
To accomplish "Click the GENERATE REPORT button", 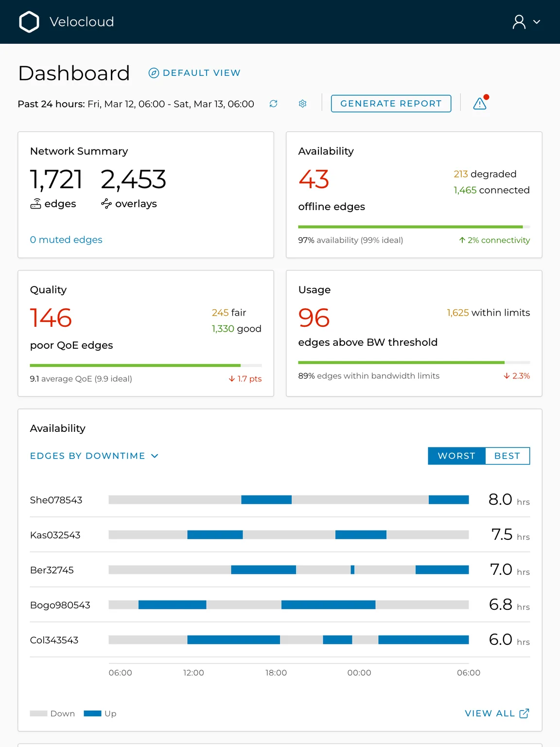I will 391,104.
